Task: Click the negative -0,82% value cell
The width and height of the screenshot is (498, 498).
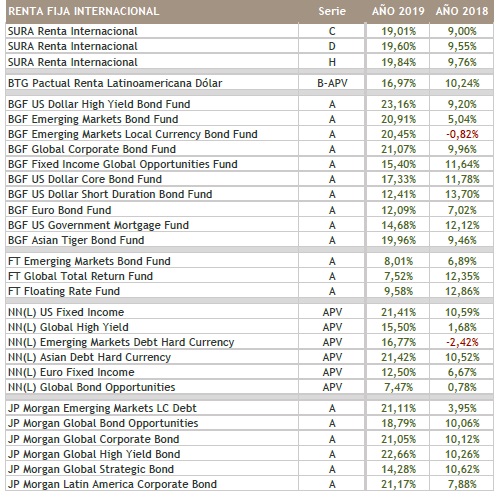Action: click(462, 134)
